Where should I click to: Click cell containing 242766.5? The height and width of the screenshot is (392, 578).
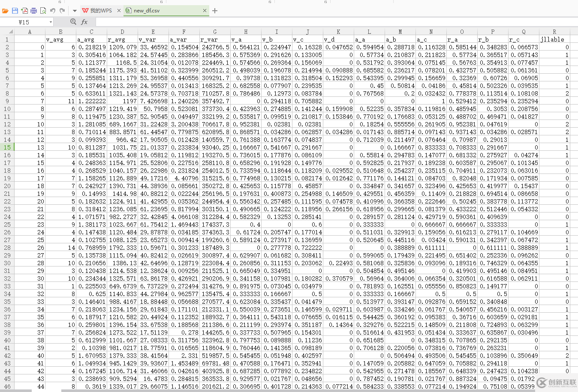point(215,47)
